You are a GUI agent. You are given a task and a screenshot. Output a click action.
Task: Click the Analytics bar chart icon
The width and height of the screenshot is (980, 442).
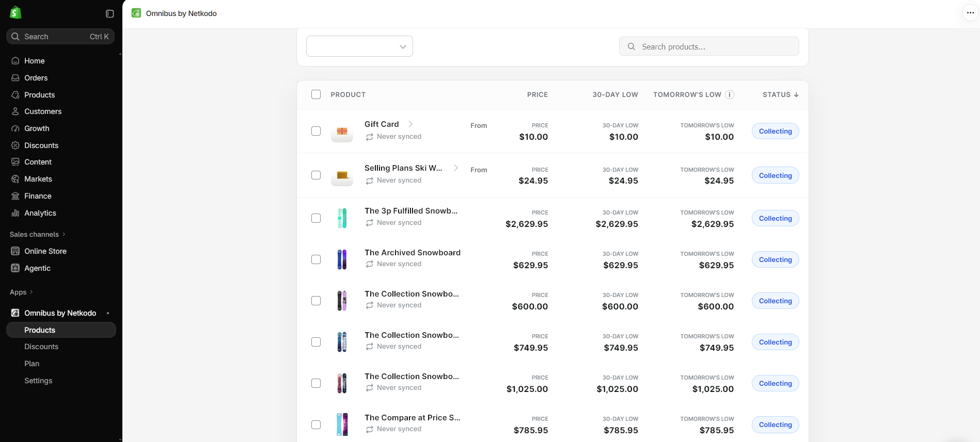pyautogui.click(x=15, y=213)
